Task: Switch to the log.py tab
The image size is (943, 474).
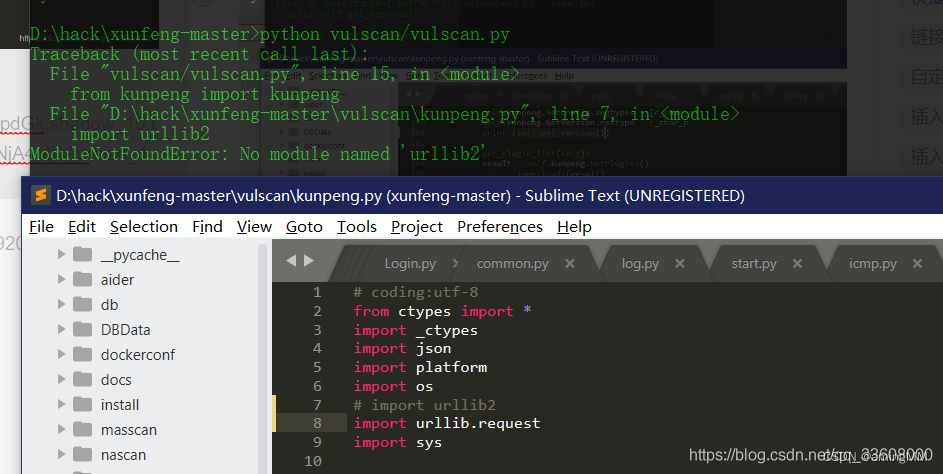Action: 640,263
